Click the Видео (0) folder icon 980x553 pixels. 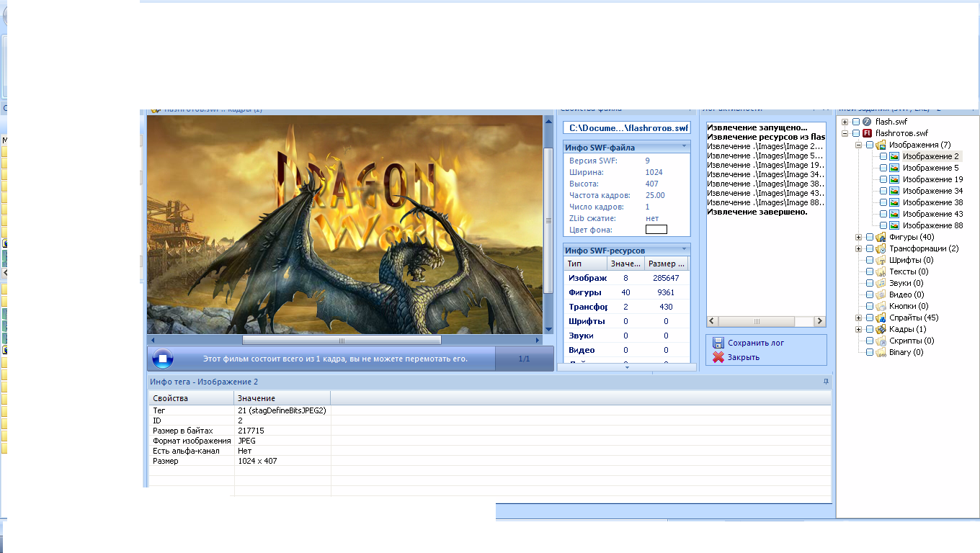[x=881, y=295]
